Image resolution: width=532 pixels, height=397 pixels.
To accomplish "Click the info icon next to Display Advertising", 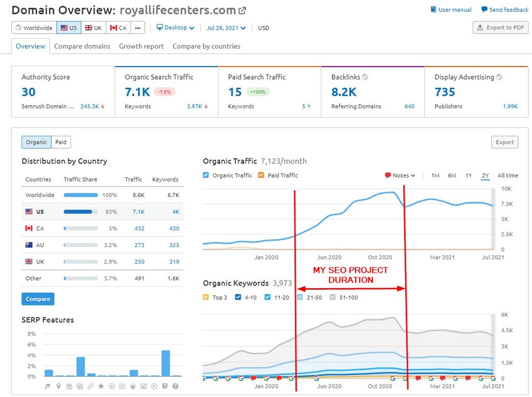I will 499,77.
